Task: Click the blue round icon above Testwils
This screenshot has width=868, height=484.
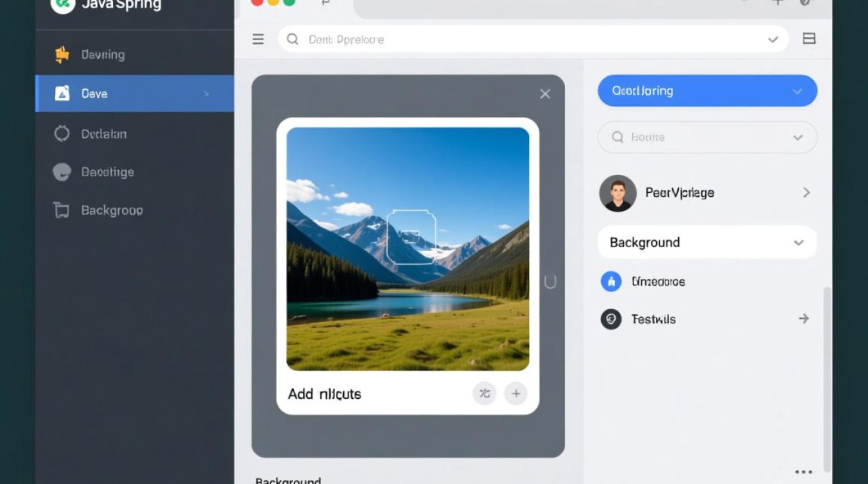Action: [611, 281]
